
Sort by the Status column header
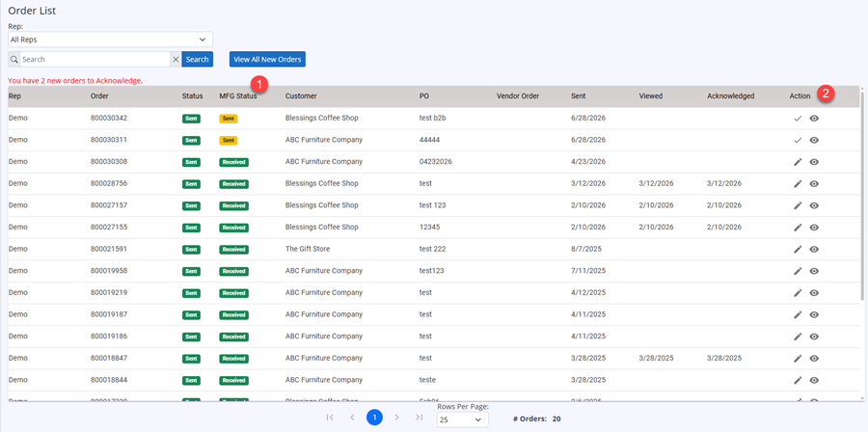pyautogui.click(x=192, y=96)
